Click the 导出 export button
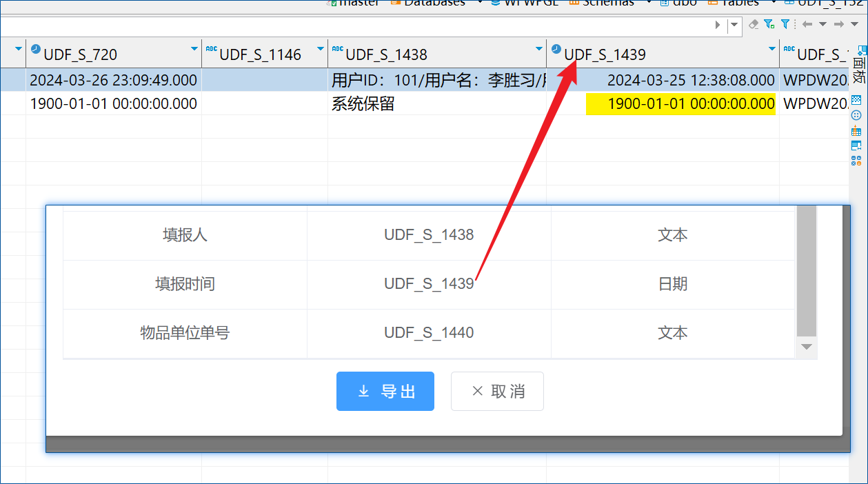 pos(385,392)
